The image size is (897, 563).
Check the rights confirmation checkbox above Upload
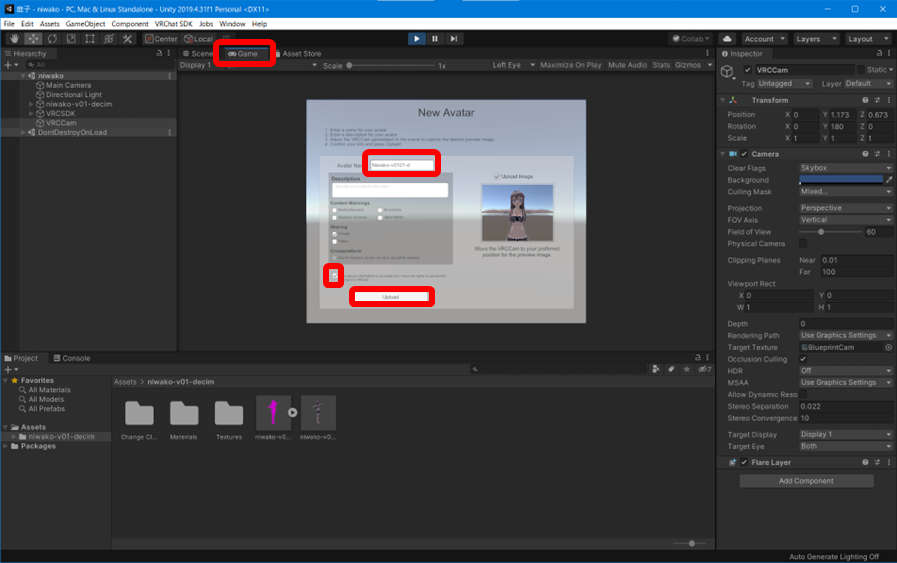point(333,275)
